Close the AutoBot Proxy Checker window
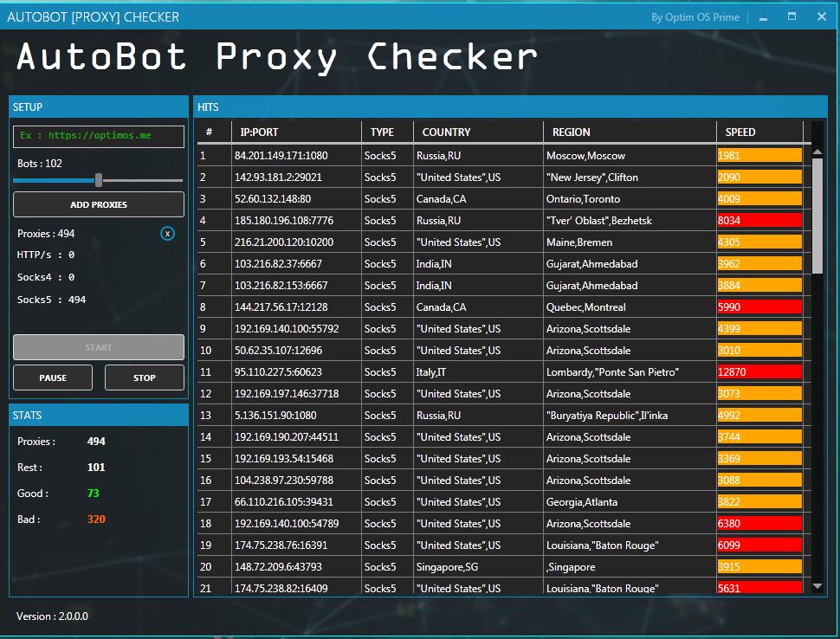840x639 pixels. point(821,17)
